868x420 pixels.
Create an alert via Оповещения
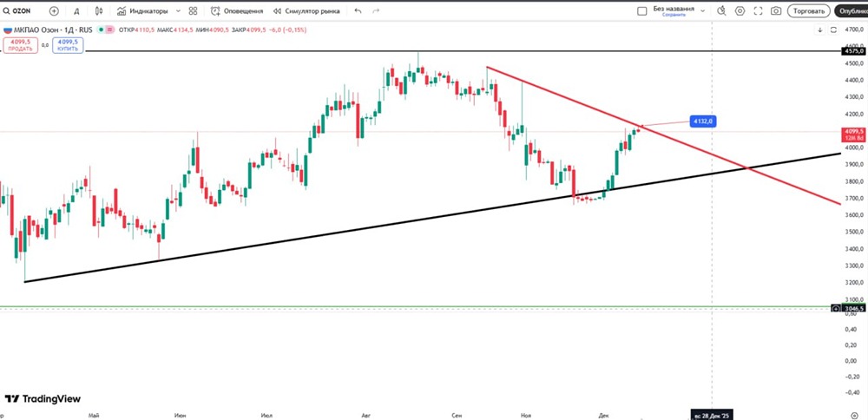(x=237, y=10)
